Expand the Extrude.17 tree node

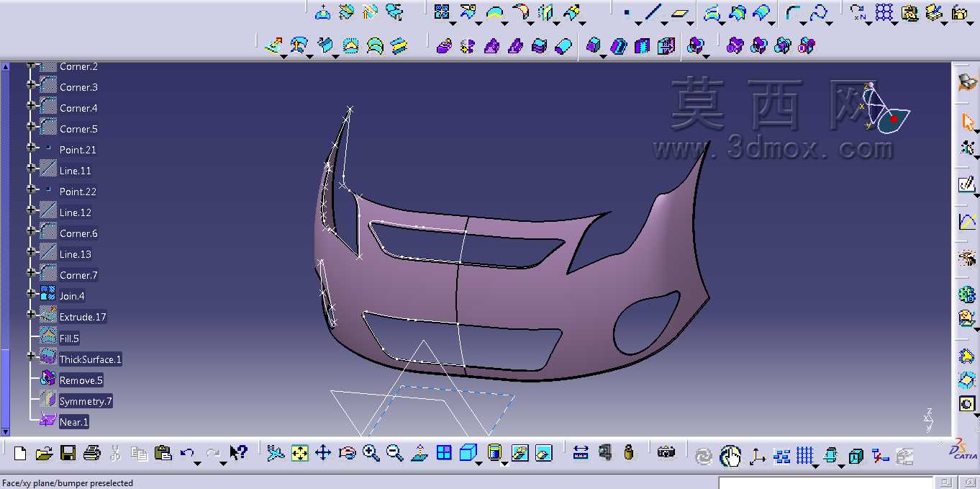coord(31,314)
